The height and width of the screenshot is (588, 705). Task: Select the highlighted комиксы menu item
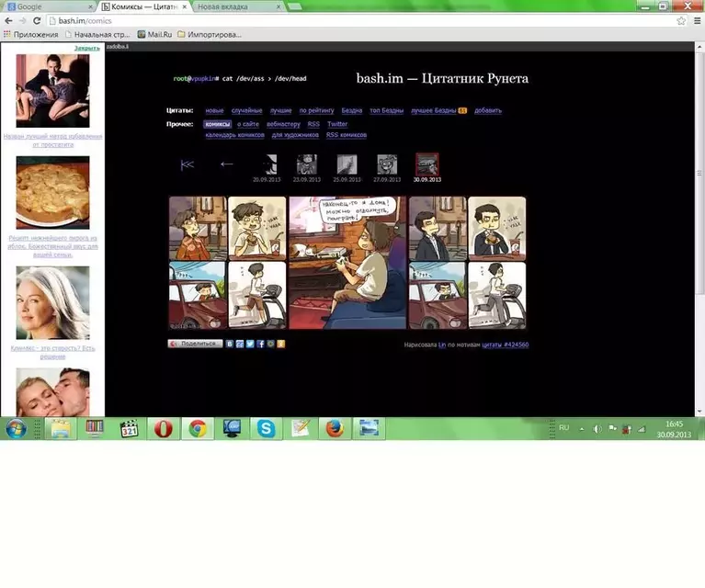(x=217, y=124)
